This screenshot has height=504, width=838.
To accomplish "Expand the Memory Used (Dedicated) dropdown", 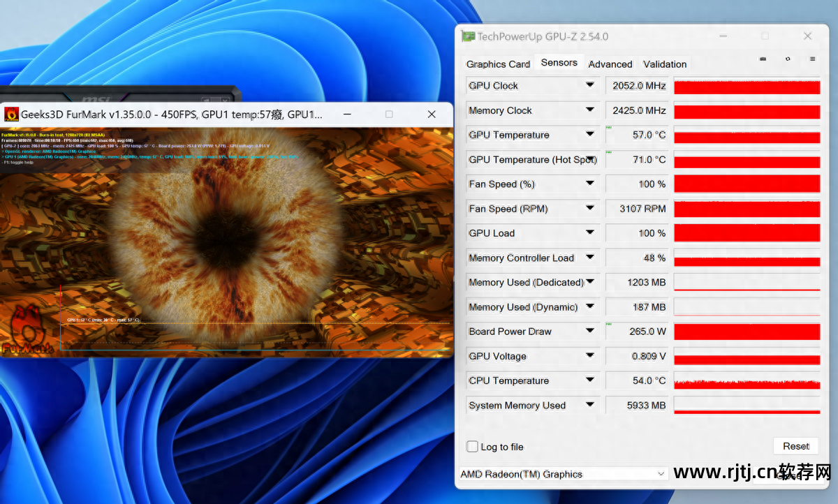I will [x=590, y=282].
